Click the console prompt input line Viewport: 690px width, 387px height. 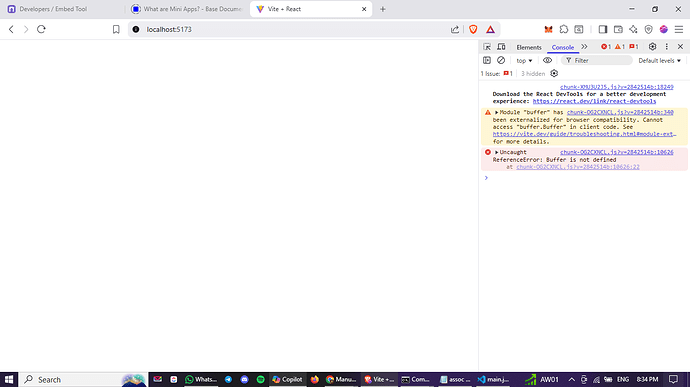coord(585,178)
